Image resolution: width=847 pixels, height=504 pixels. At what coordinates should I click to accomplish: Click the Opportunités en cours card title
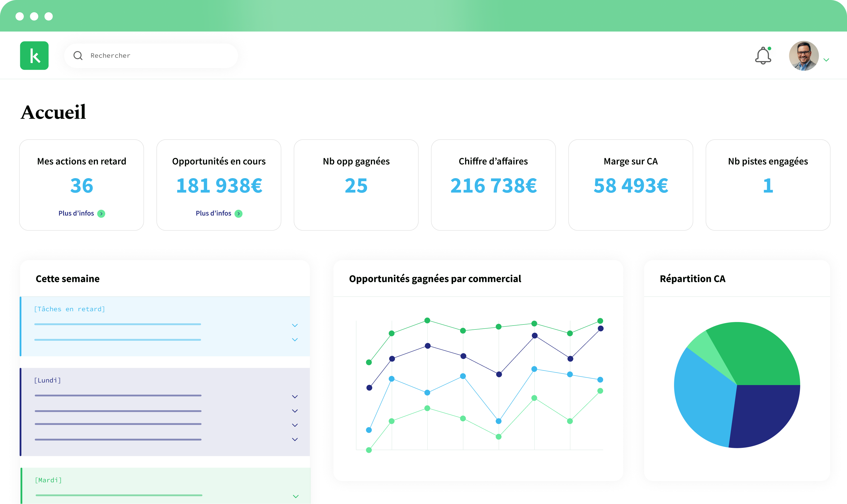tap(219, 161)
